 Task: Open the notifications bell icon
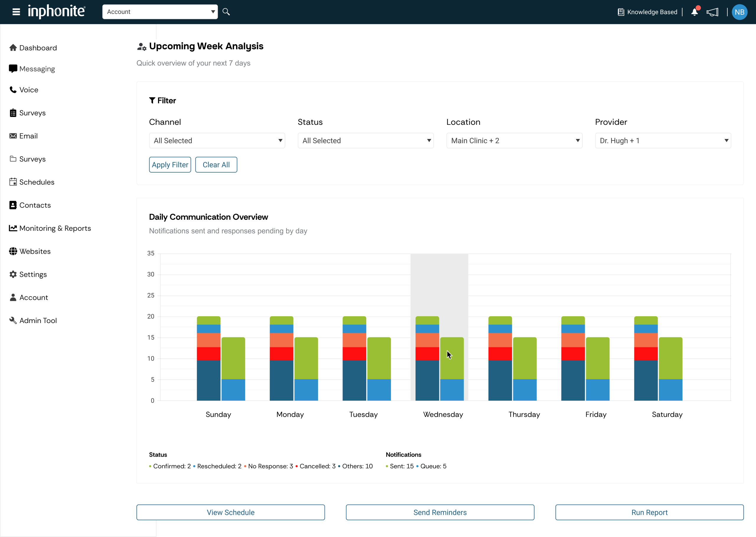tap(695, 12)
